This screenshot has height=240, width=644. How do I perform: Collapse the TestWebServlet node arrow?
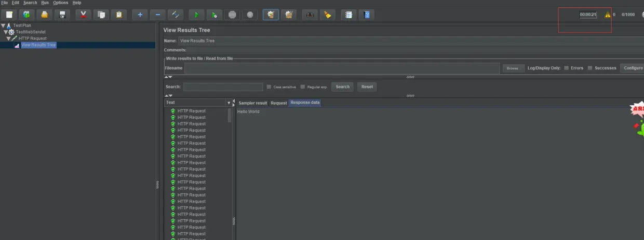(6, 32)
